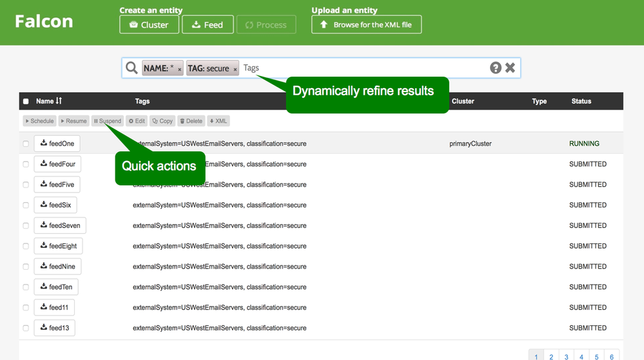Go to results page 1
Viewport: 644px width, 360px height.
tap(536, 356)
